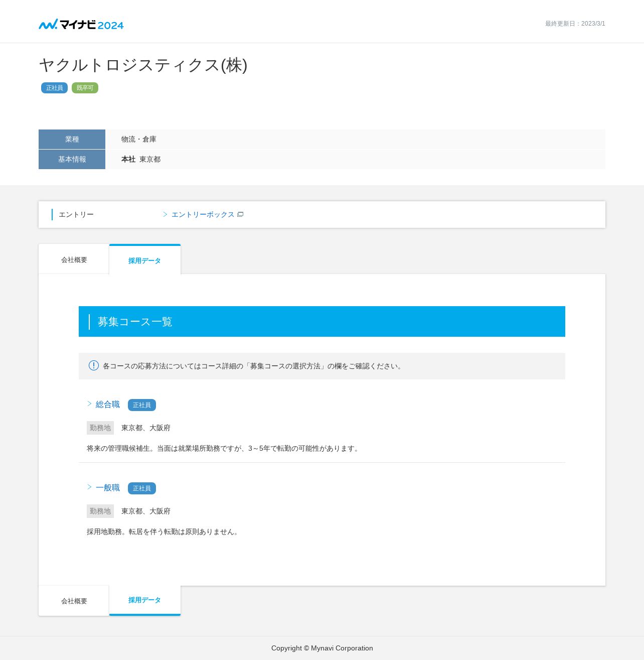Click the 正社員 badge under the company name

coord(54,88)
